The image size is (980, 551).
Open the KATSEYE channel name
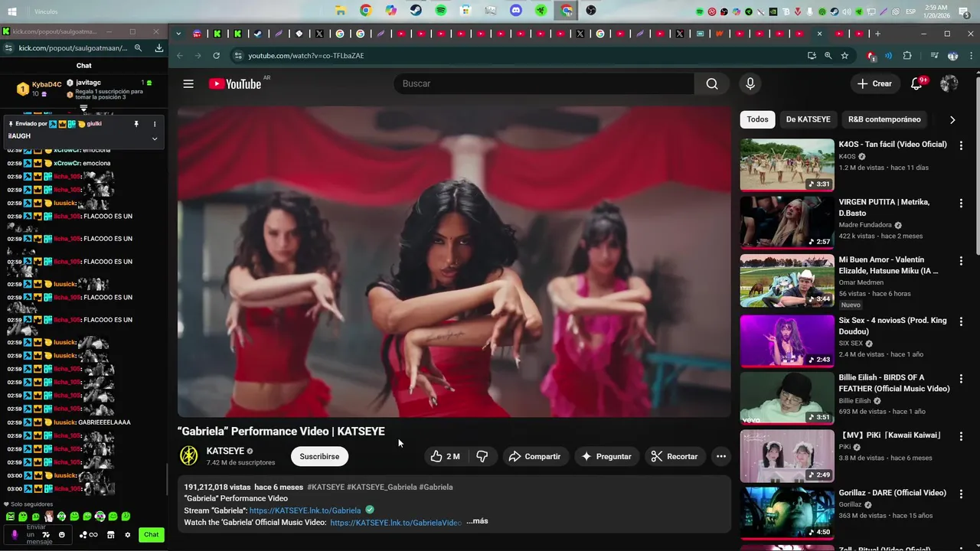[x=225, y=452]
